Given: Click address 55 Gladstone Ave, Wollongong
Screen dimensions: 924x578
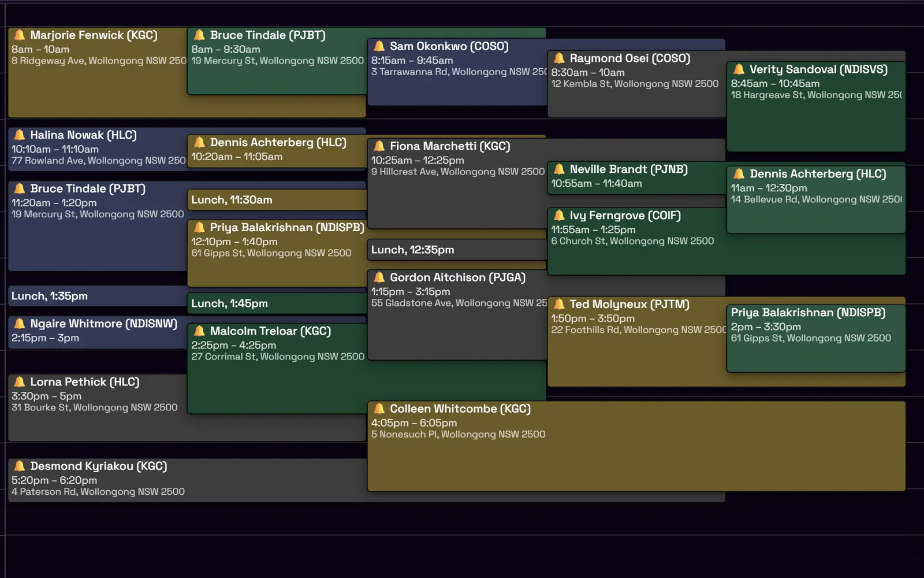Looking at the screenshot, I should [459, 303].
